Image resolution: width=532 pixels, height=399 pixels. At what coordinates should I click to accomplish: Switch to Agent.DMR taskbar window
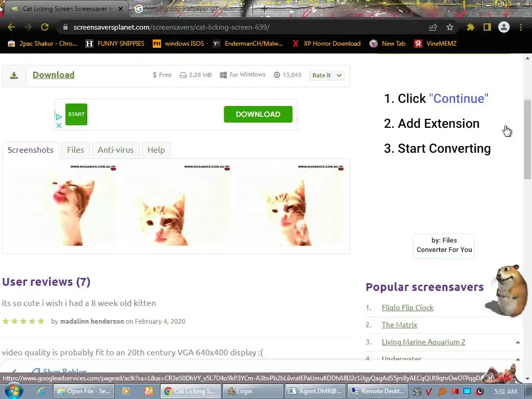click(315, 391)
